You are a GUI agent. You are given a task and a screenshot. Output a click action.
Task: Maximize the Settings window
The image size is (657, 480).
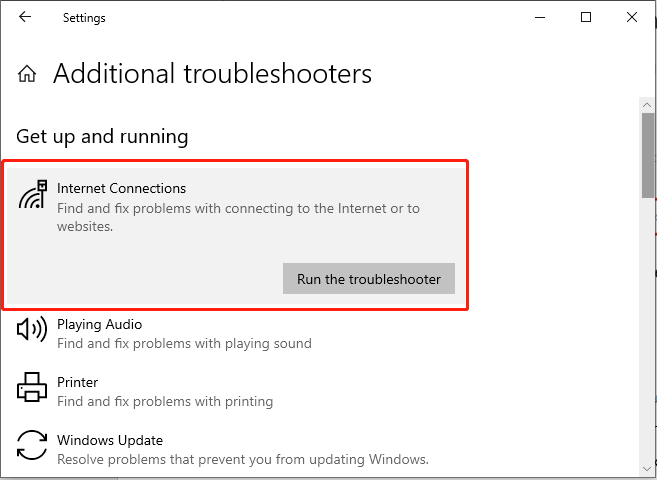(586, 17)
